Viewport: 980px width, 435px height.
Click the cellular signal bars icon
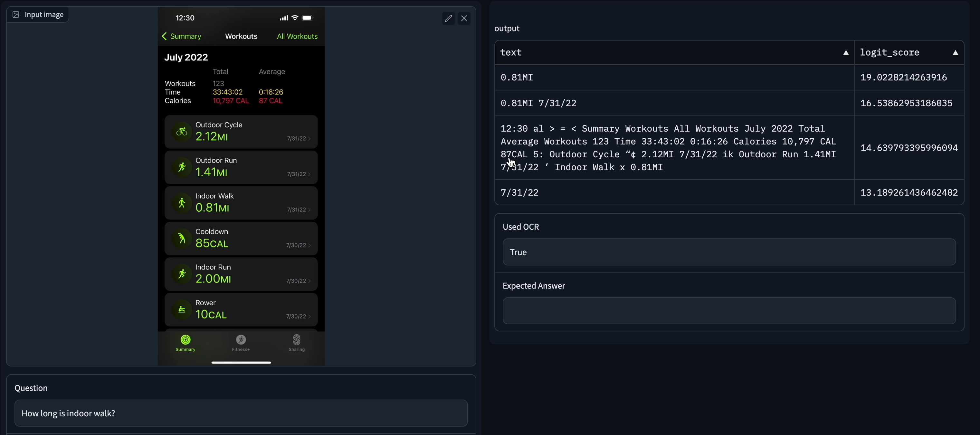tap(284, 18)
